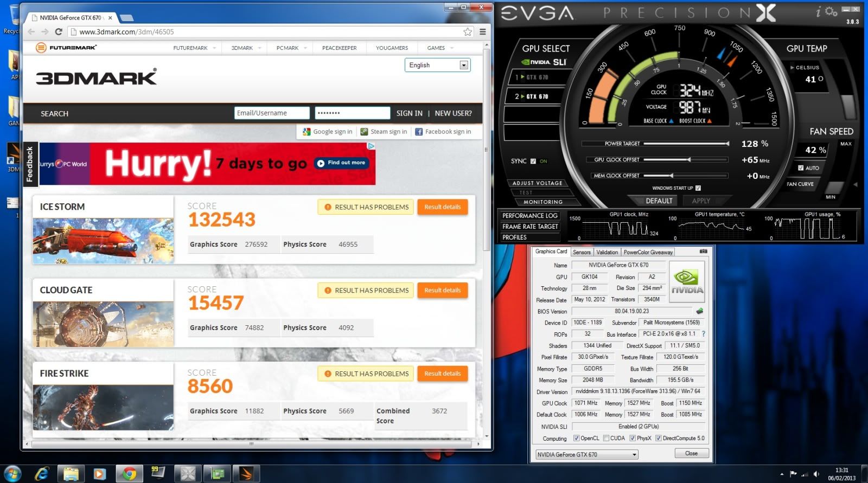Show hidden tray icons arrow
This screenshot has height=483, width=868.
[782, 474]
